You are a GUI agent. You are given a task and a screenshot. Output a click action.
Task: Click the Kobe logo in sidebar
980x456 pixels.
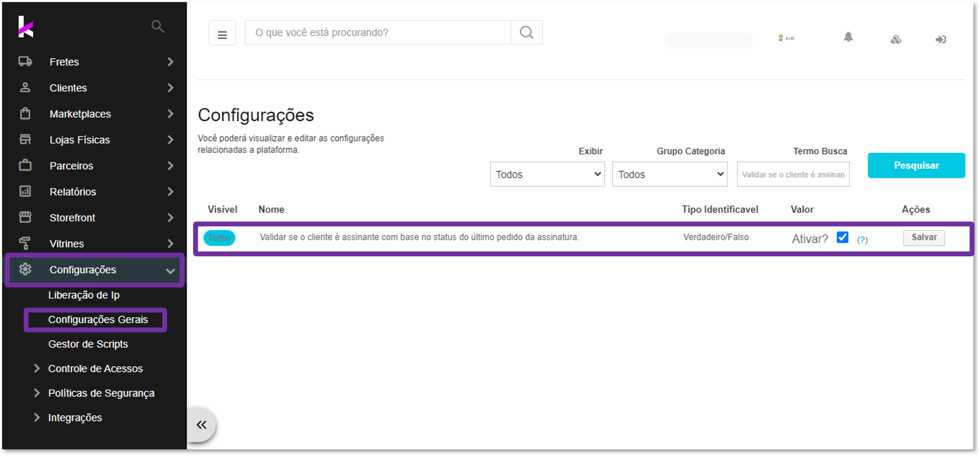point(26,27)
